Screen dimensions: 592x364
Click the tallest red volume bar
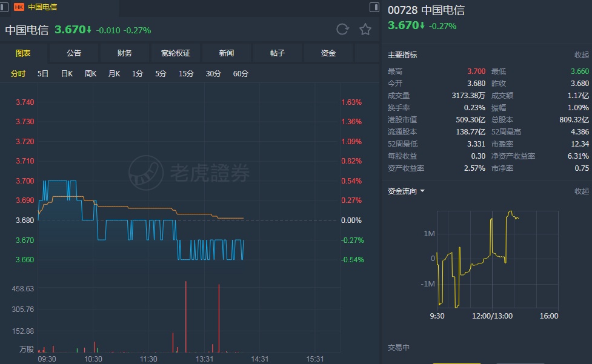tap(186, 317)
